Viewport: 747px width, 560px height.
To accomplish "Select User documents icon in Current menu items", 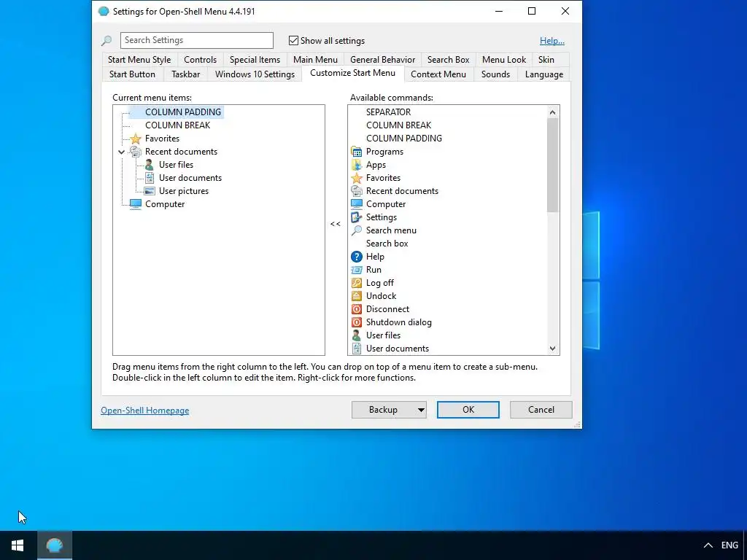I will (x=150, y=178).
